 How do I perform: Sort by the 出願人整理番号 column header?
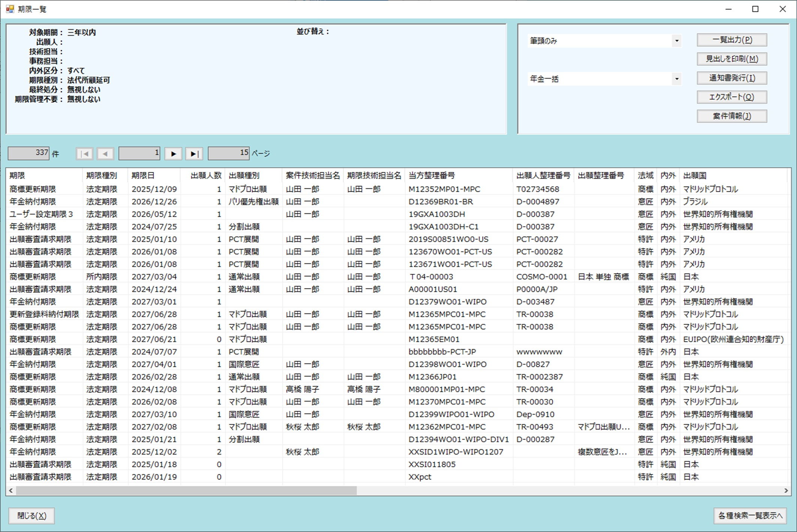(544, 175)
